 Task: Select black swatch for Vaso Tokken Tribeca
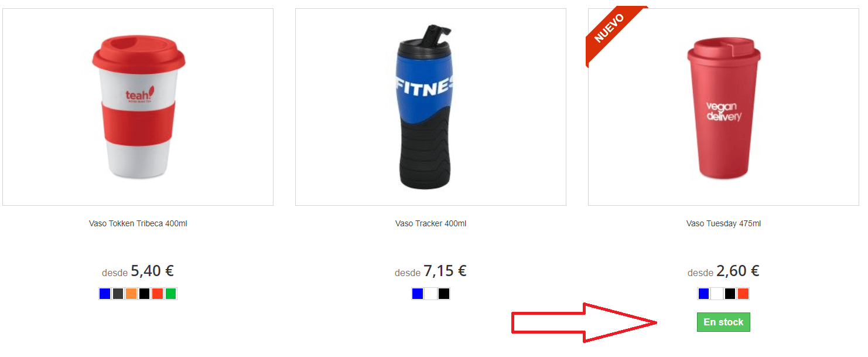pyautogui.click(x=144, y=294)
